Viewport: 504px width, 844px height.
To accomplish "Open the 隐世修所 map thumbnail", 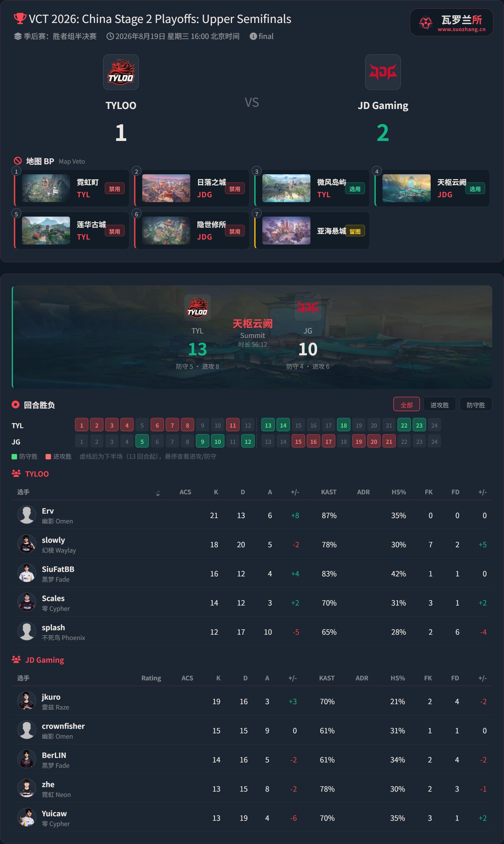I will 166,231.
